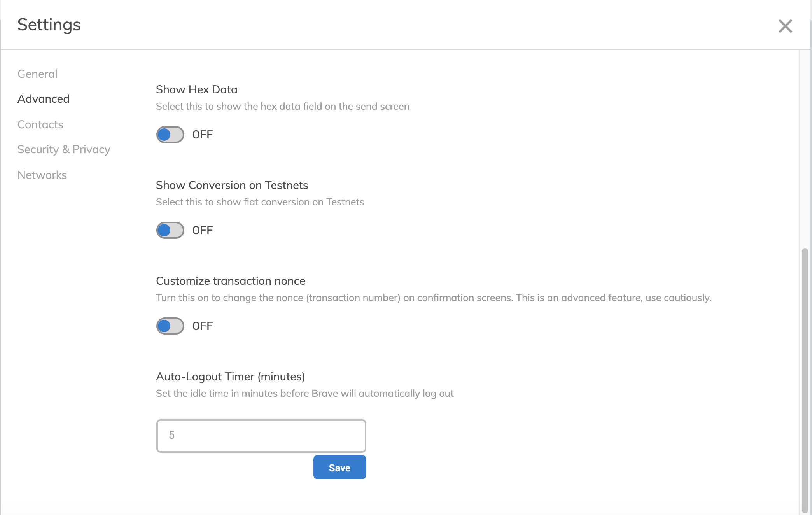Click the Settings title heading
Image resolution: width=812 pixels, height=515 pixels.
[x=49, y=25]
